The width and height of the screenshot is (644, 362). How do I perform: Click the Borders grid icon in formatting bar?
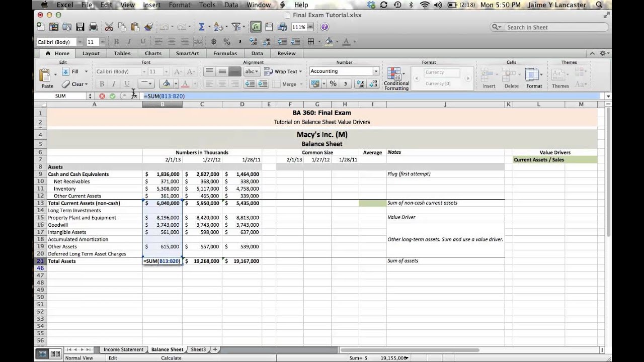click(311, 42)
